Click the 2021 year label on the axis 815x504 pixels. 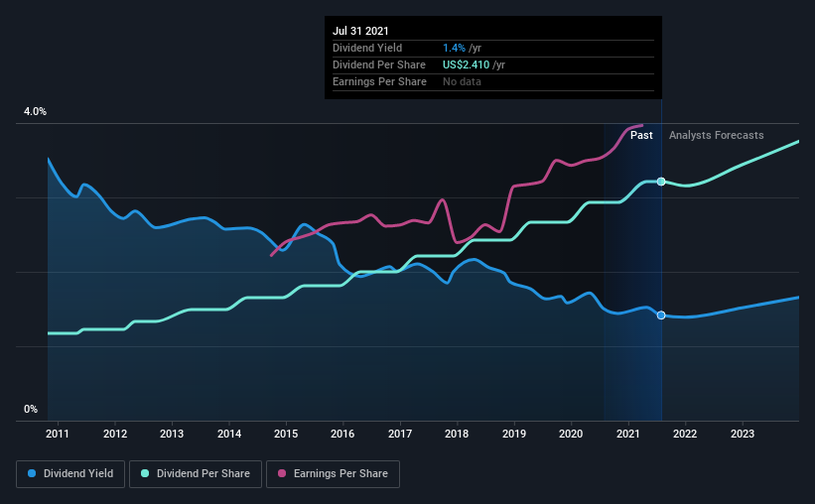(628, 434)
